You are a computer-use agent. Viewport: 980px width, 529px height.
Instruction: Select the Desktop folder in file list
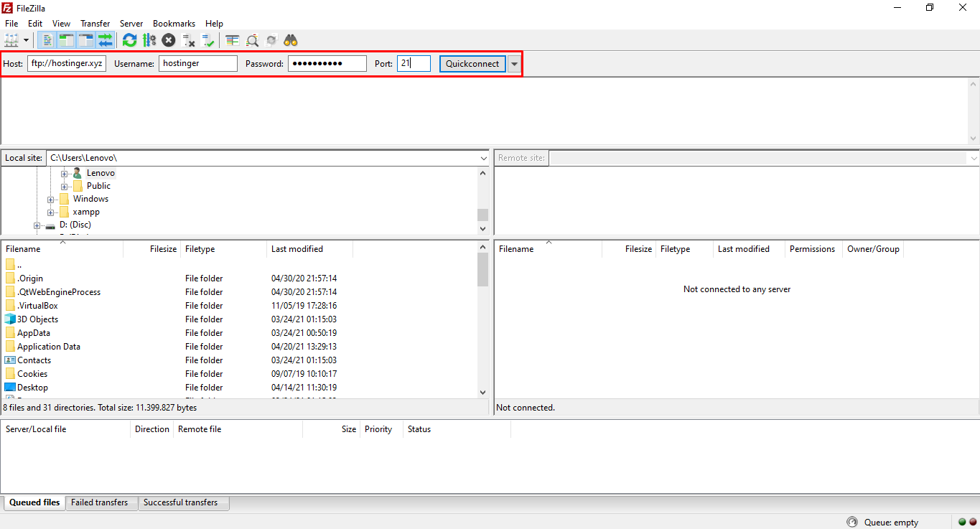[32, 387]
